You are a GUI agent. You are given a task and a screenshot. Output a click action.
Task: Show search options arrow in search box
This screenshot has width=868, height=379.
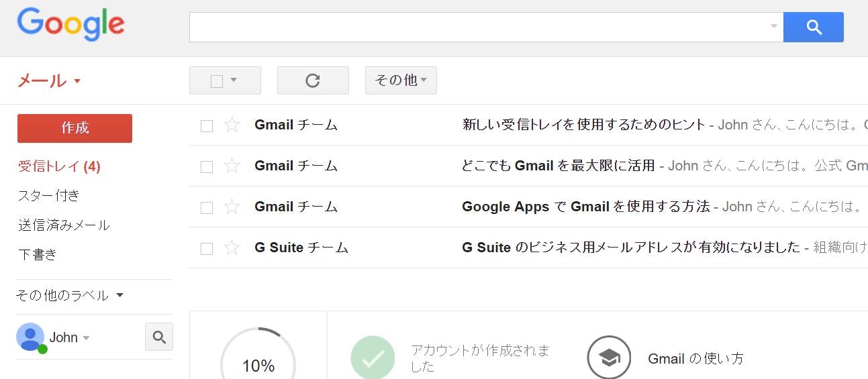pos(774,27)
